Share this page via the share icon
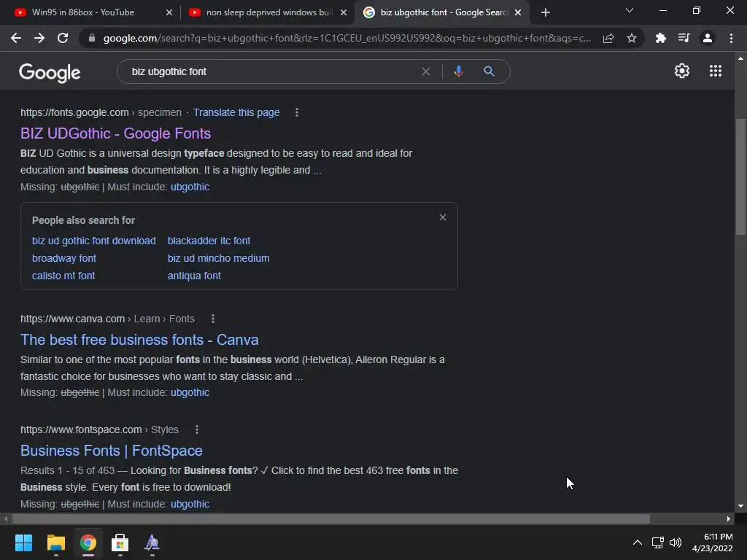747x560 pixels. tap(608, 38)
